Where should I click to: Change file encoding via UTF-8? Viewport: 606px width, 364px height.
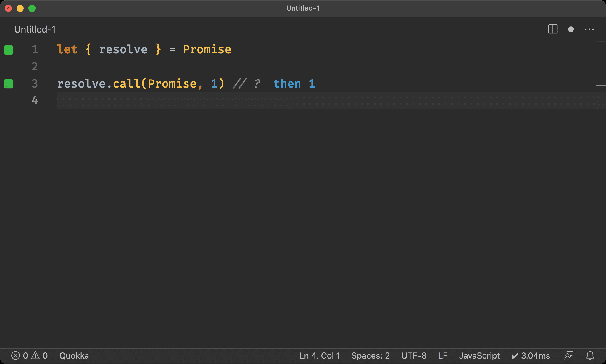(x=414, y=356)
